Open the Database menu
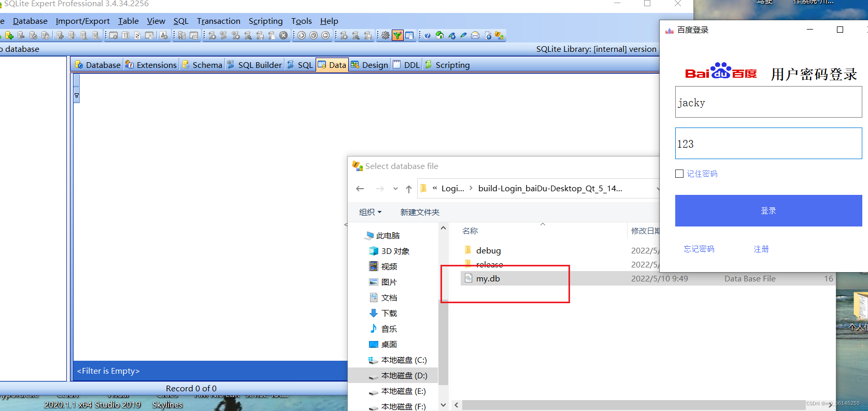868x411 pixels. click(30, 21)
